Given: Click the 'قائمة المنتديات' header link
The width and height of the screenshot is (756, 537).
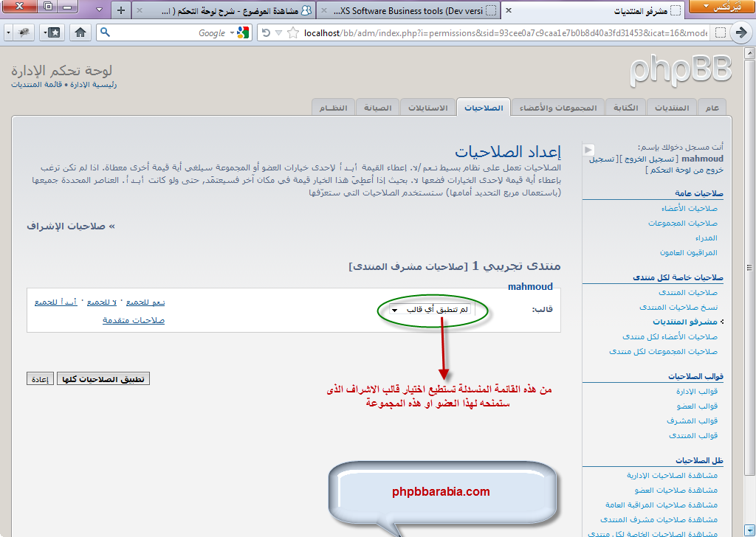Looking at the screenshot, I should coord(37,85).
